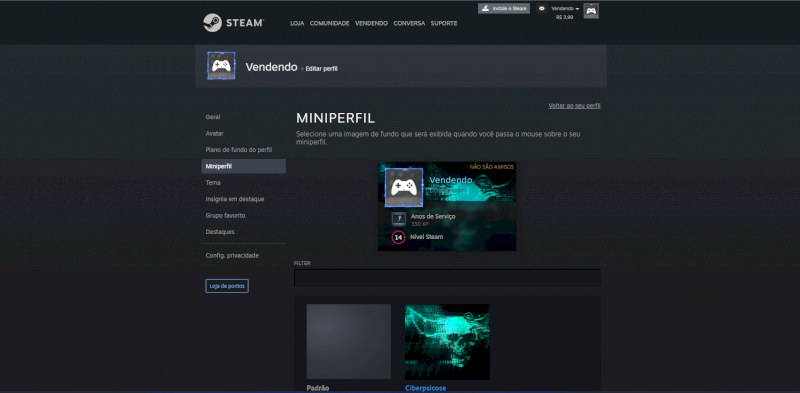The width and height of the screenshot is (800, 393).
Task: Open the notifications envelope icon
Action: tap(541, 9)
